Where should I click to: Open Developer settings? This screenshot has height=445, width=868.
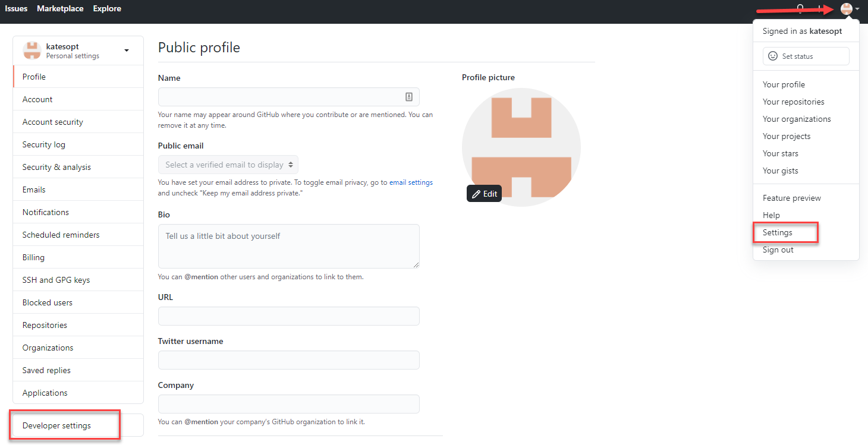click(x=56, y=425)
